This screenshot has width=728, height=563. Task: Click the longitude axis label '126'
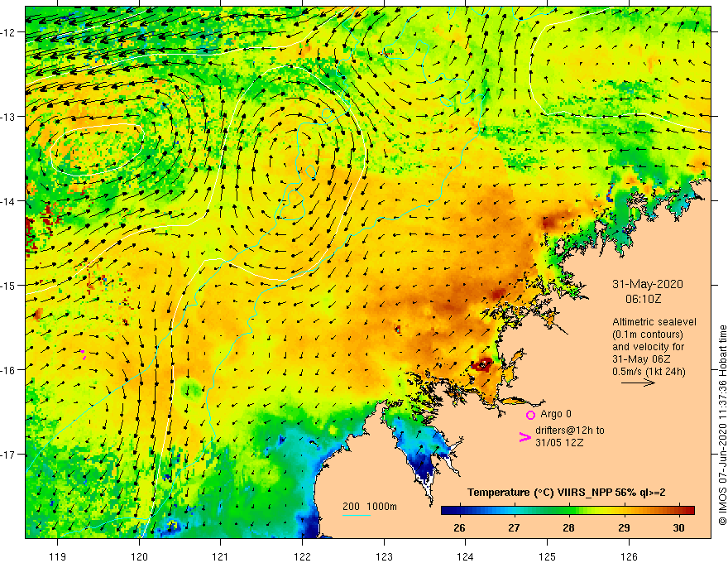[x=629, y=556]
